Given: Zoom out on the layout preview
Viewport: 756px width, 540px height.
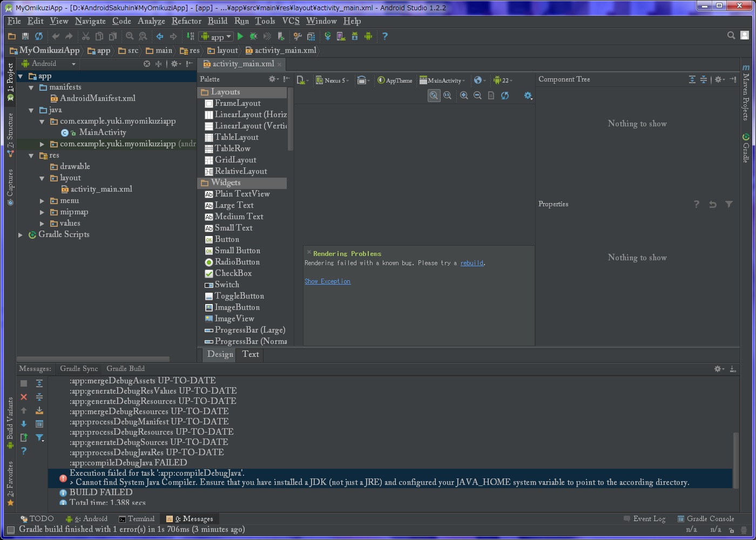Looking at the screenshot, I should [477, 96].
